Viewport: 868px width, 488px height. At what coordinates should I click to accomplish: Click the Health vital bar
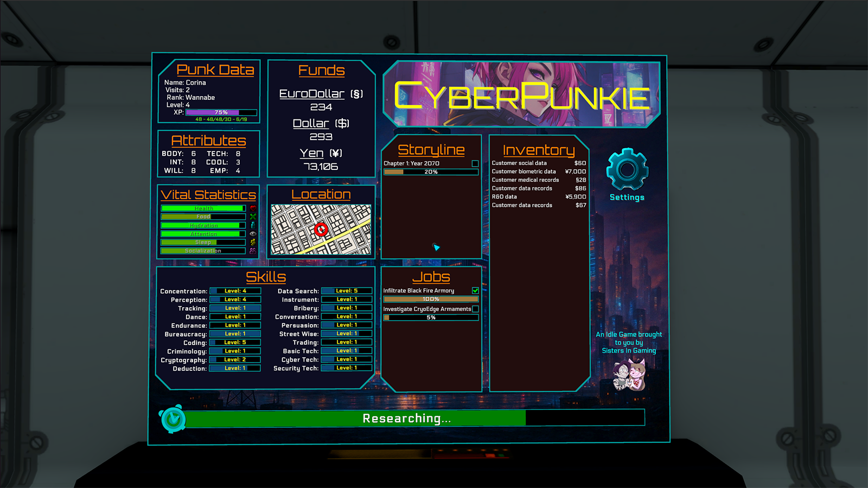tap(203, 208)
